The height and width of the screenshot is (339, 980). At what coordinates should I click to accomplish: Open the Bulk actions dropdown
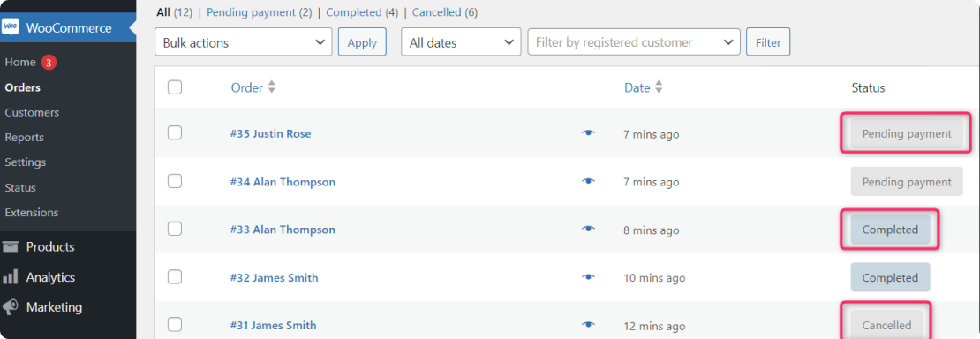243,42
